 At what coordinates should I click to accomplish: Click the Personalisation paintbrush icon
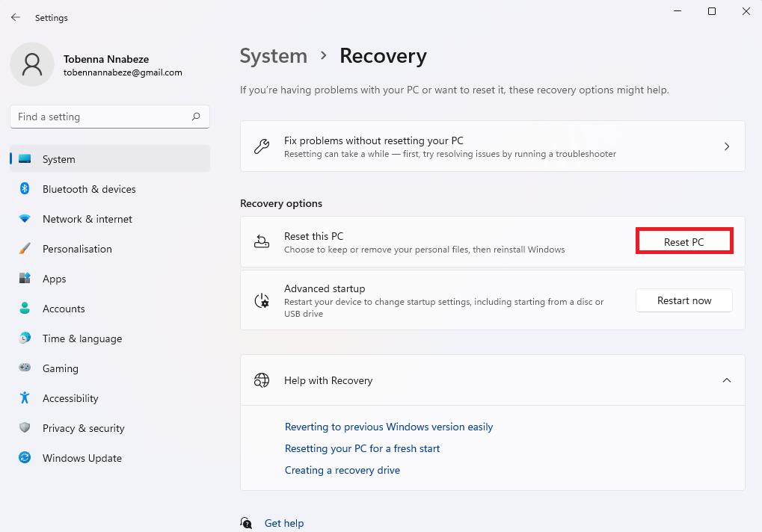coord(25,249)
